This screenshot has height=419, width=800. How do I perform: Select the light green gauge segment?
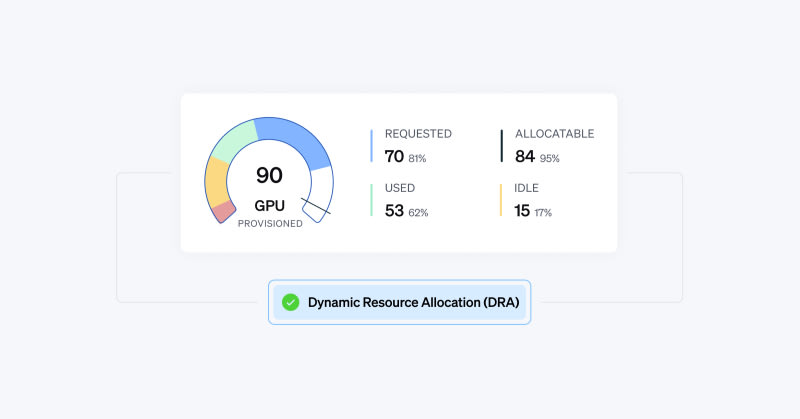(234, 141)
